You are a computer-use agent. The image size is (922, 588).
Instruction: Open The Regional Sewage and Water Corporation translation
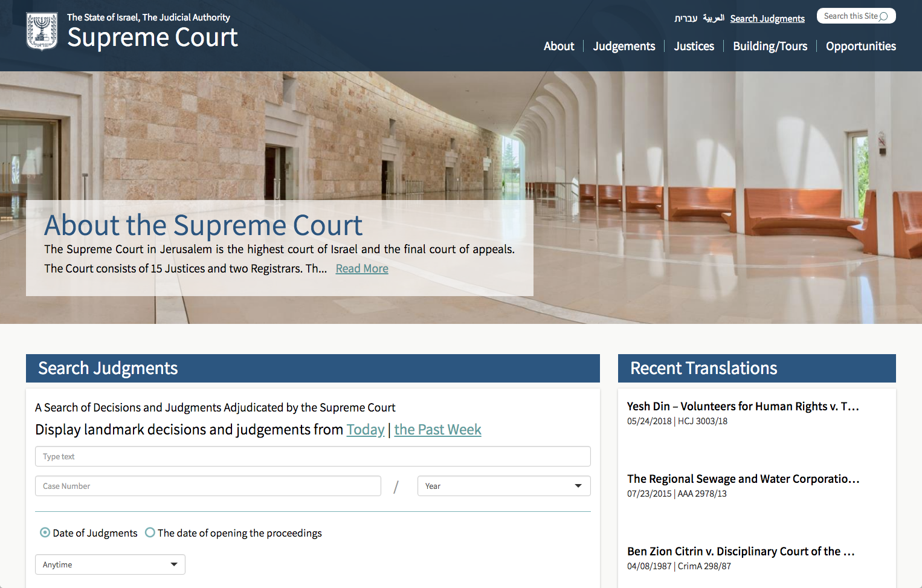[743, 479]
